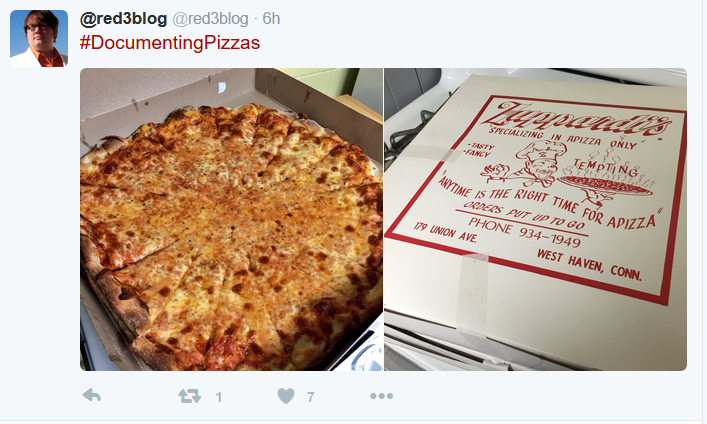
Task: Click the Specializing in Apizza Only text
Action: (x=563, y=137)
